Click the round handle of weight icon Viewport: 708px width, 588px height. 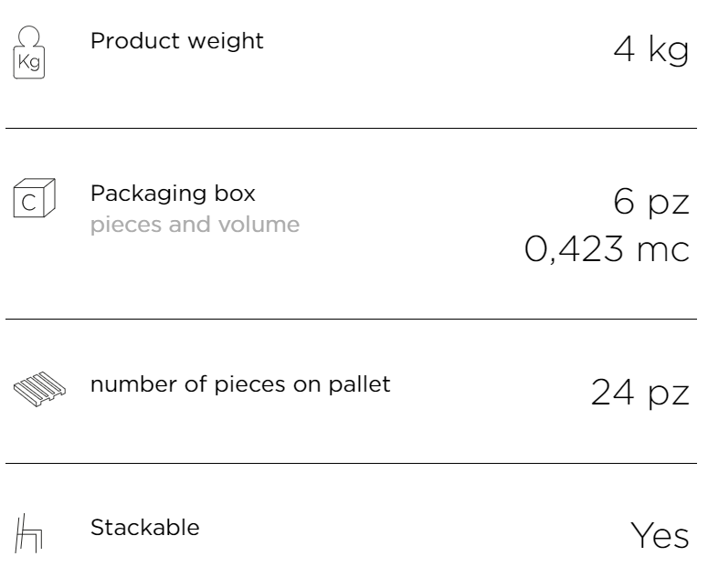pos(29,37)
